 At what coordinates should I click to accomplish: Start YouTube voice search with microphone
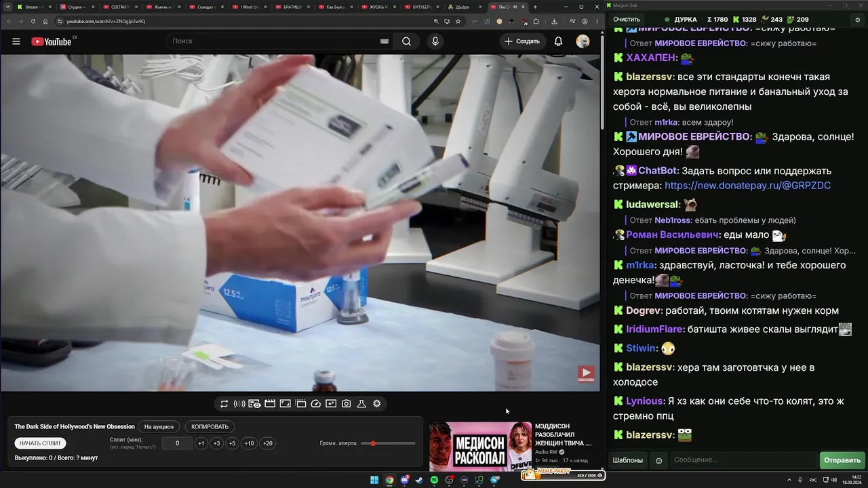point(435,41)
